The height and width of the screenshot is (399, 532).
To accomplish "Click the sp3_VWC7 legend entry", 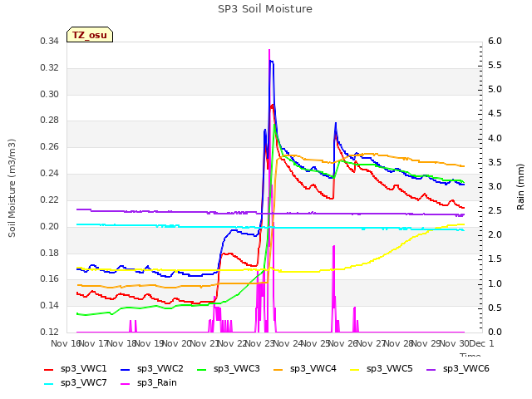I will coord(76,383).
